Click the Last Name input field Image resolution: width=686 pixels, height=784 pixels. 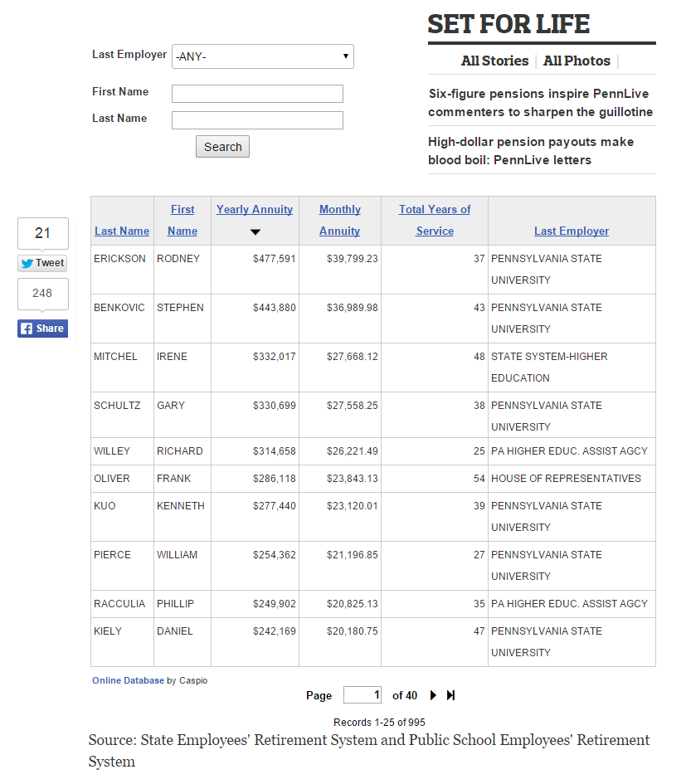click(x=257, y=120)
